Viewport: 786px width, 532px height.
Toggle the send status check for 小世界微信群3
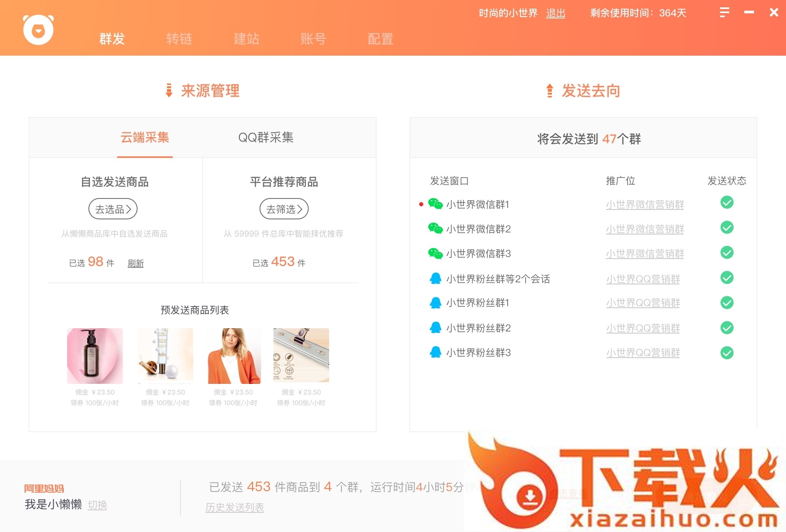click(x=727, y=252)
